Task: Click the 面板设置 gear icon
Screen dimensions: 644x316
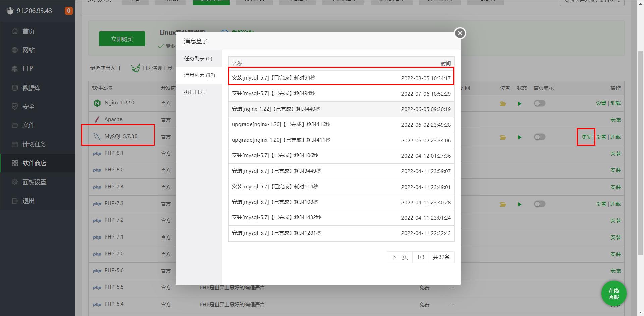Action: (x=15, y=182)
